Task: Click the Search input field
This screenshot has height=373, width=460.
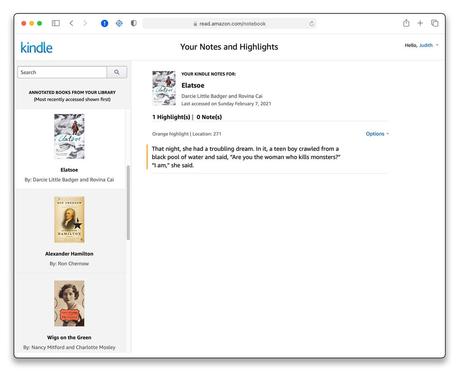Action: (x=62, y=72)
